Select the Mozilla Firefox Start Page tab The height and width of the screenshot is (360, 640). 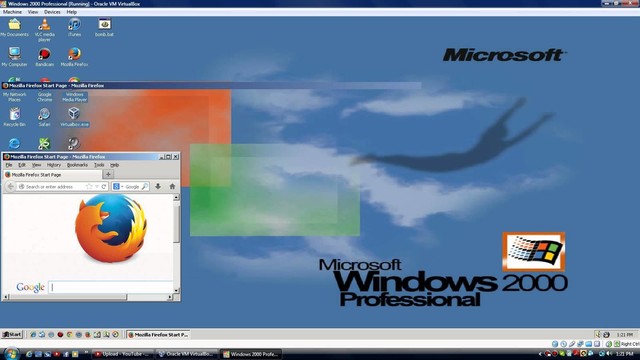(x=52, y=175)
